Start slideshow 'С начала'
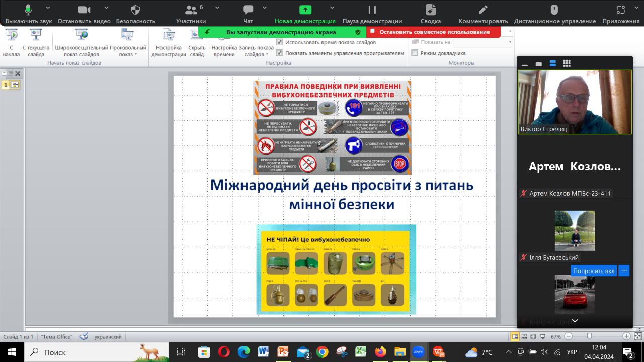644x362 pixels. (x=11, y=43)
